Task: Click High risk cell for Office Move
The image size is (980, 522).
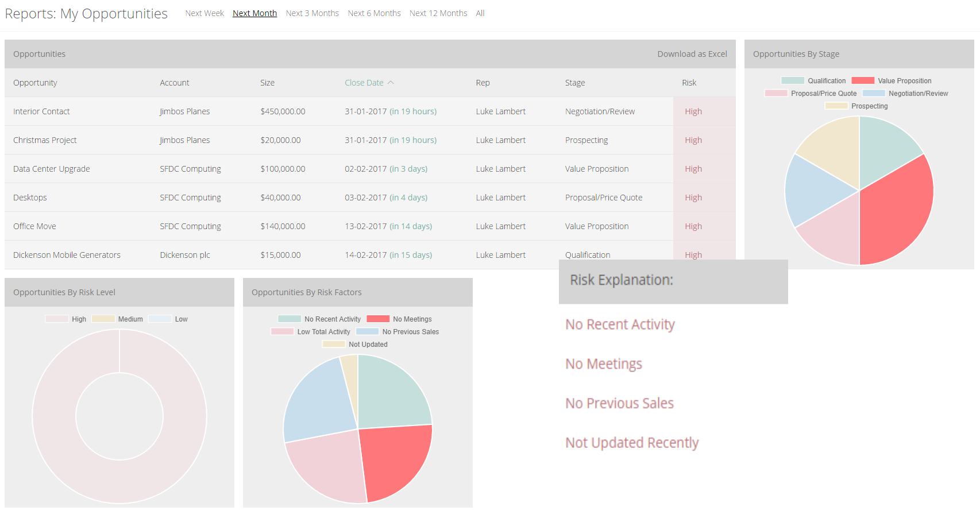Action: point(704,226)
